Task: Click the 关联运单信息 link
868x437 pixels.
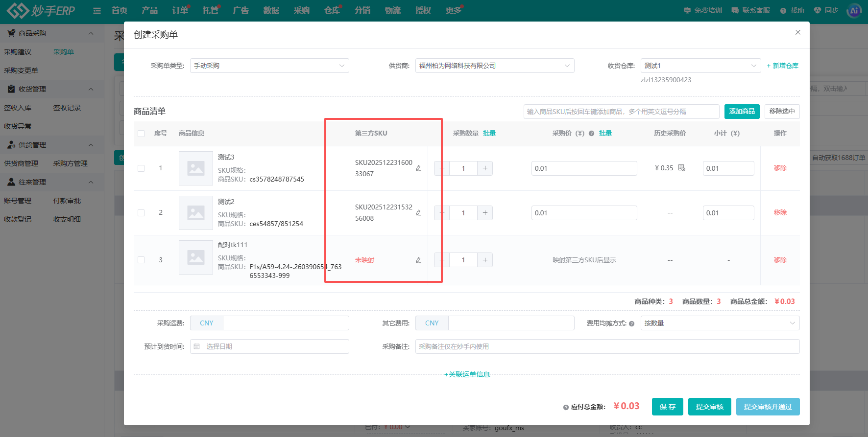Action: [x=467, y=374]
